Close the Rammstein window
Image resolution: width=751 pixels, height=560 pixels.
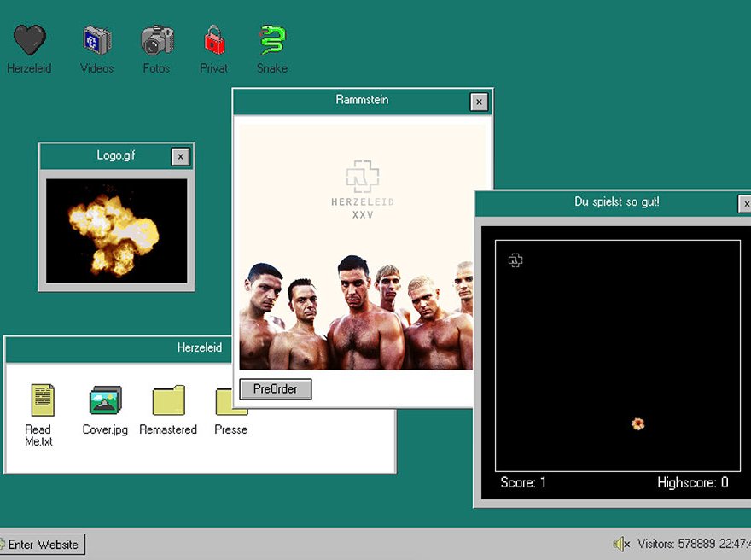(x=479, y=102)
